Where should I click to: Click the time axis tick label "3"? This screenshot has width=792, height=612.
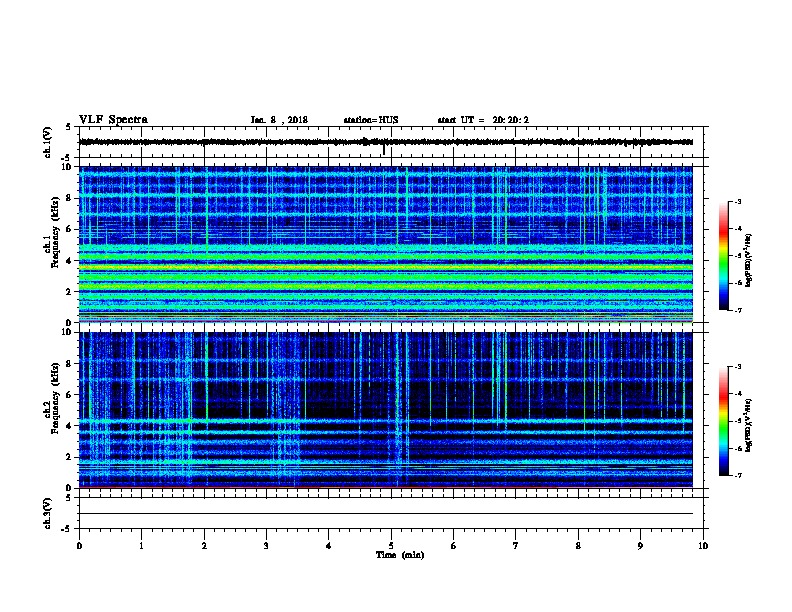coord(266,545)
